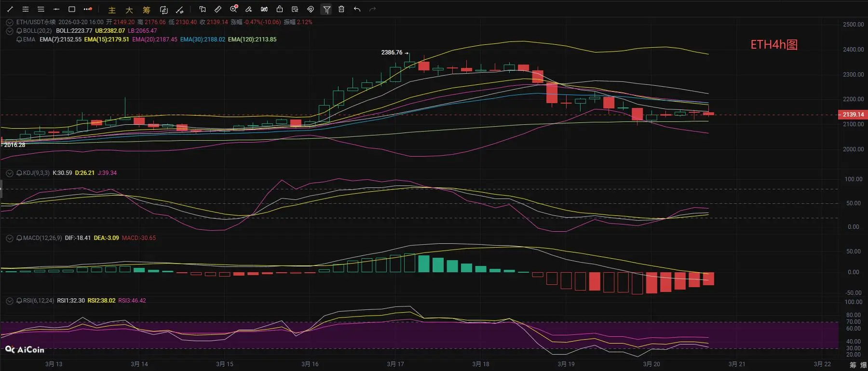The image size is (868, 371).
Task: Click the trash can delete drawings icon
Action: click(x=341, y=9)
